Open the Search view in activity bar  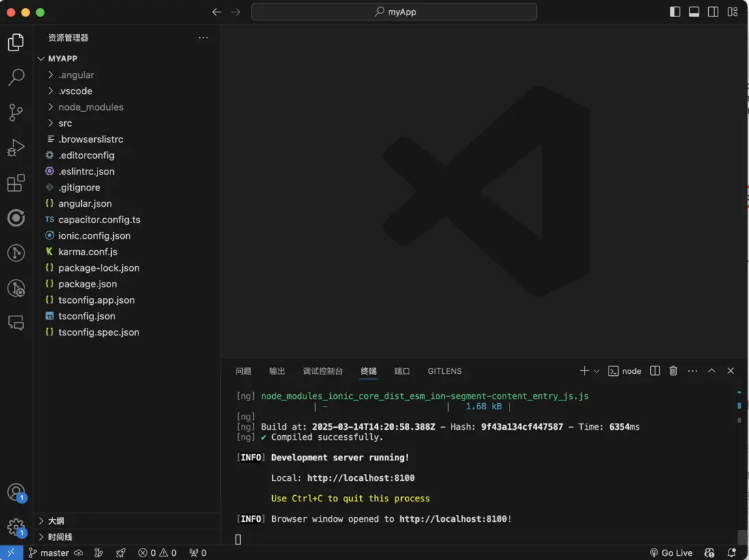coord(16,77)
